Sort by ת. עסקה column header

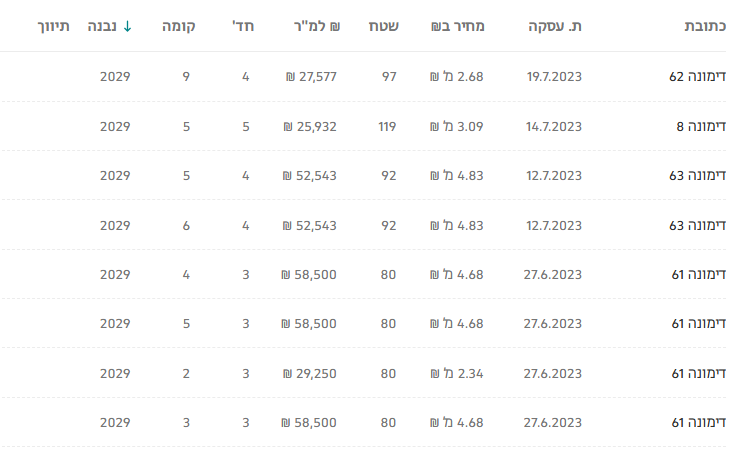point(555,26)
